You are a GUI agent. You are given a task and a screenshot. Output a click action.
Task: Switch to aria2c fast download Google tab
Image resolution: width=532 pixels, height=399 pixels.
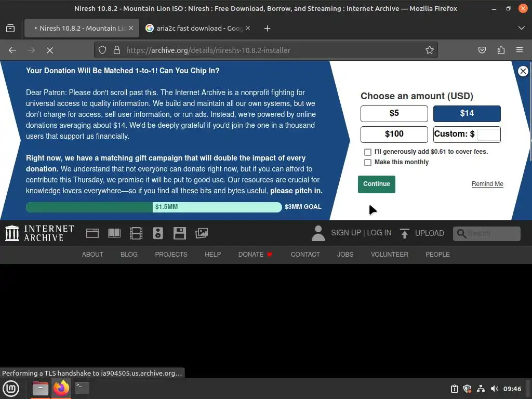198,28
